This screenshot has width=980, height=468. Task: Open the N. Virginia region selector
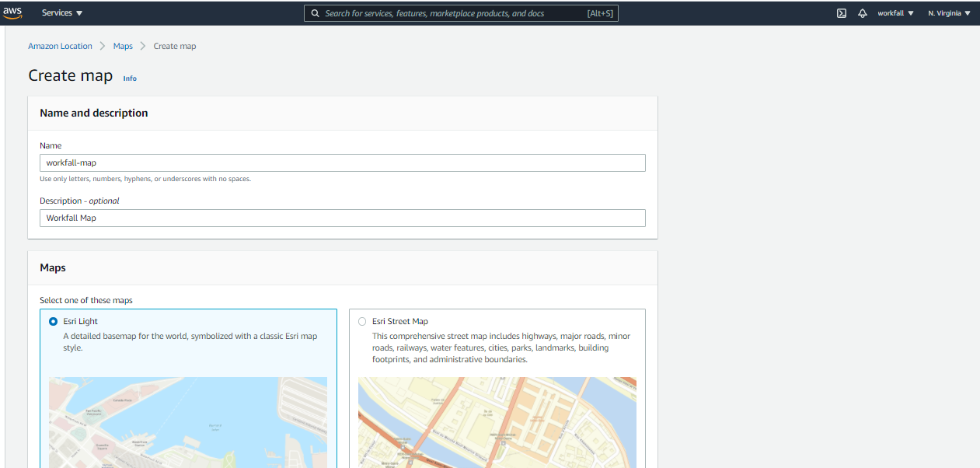point(949,13)
